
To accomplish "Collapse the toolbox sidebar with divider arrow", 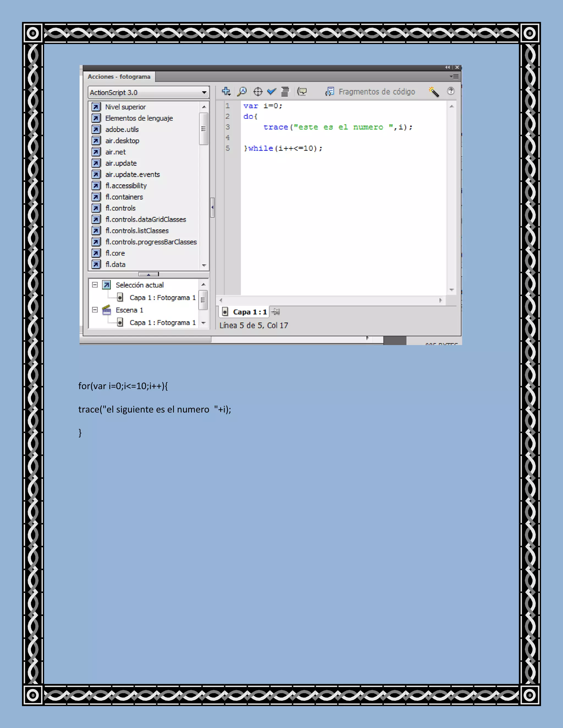I will click(x=212, y=207).
